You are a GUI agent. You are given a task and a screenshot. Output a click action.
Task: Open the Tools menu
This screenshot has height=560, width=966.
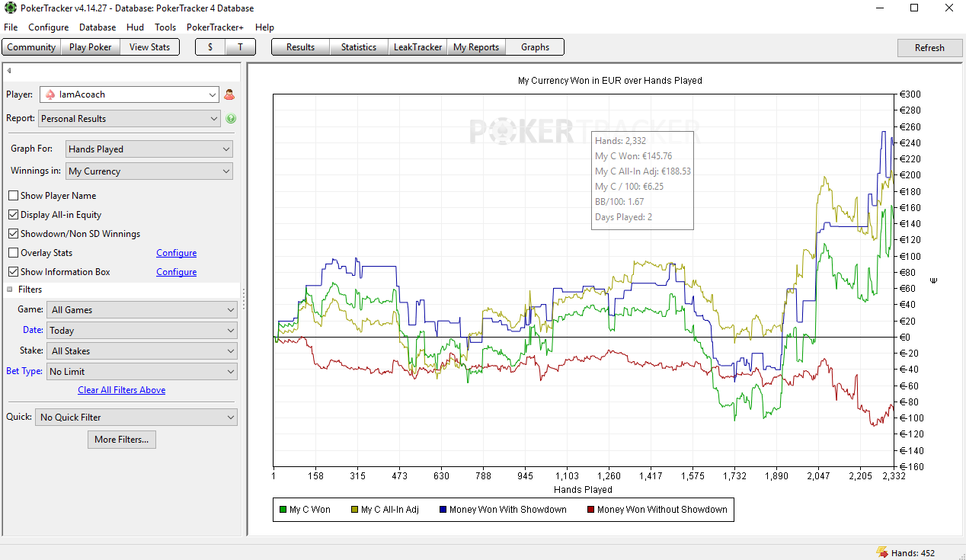click(165, 27)
